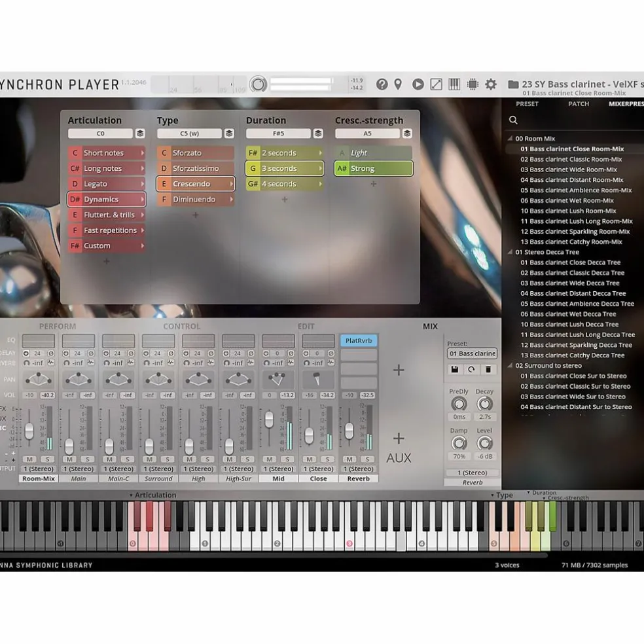
Task: Switch to the EDIT tab
Action: click(x=306, y=326)
